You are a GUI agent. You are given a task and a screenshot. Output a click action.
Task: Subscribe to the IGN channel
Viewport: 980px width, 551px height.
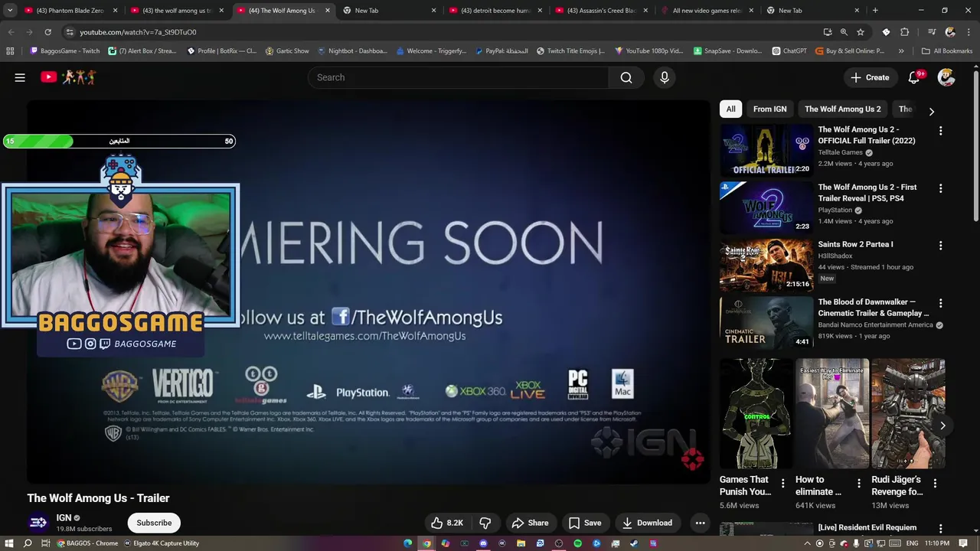pyautogui.click(x=154, y=523)
